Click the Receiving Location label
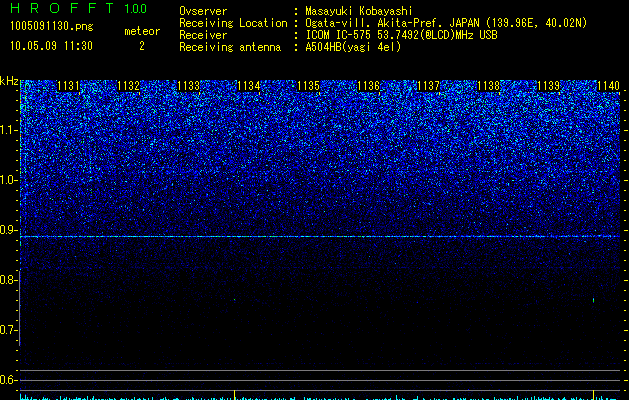This screenshot has height=400, width=629. (x=233, y=23)
